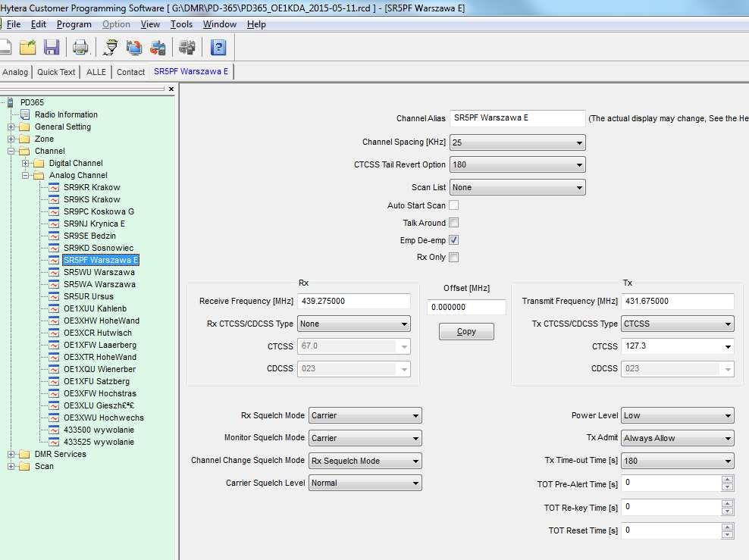Click the channel icon beside OE3XCR Hutwisch
This screenshot has width=749, height=560.
click(54, 333)
